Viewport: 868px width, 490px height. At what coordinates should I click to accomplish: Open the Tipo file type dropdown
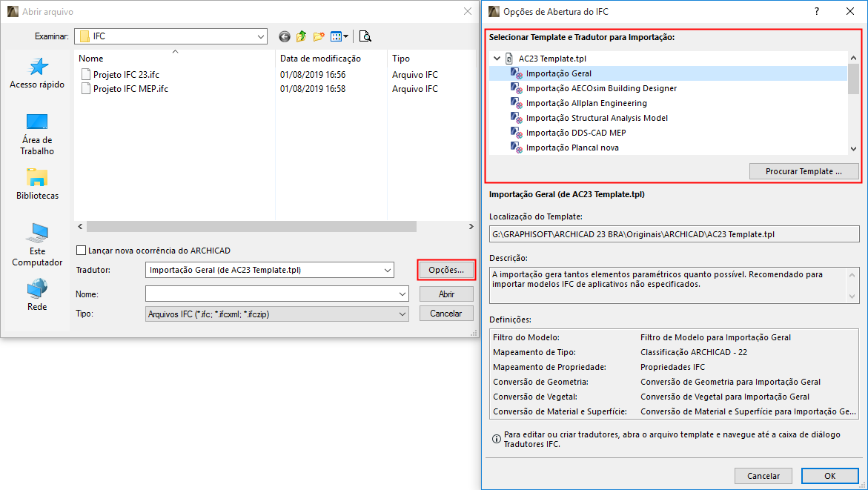point(402,314)
